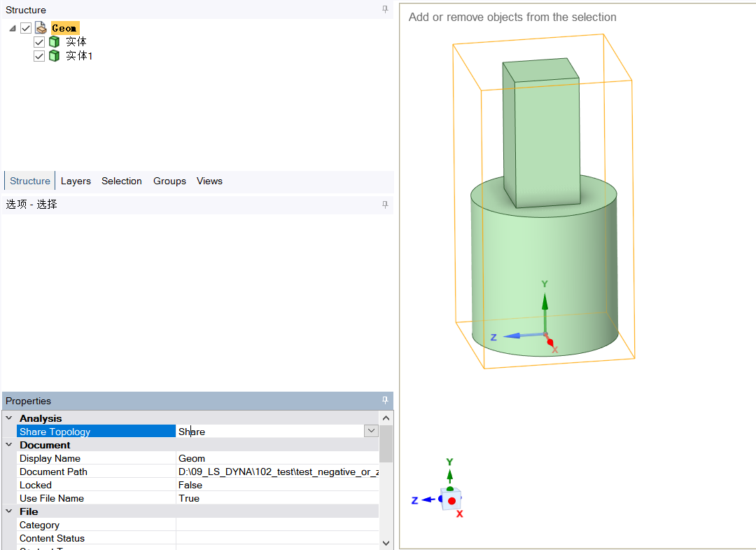The width and height of the screenshot is (756, 550).
Task: Collapse the Geom tree node
Action: 13,28
